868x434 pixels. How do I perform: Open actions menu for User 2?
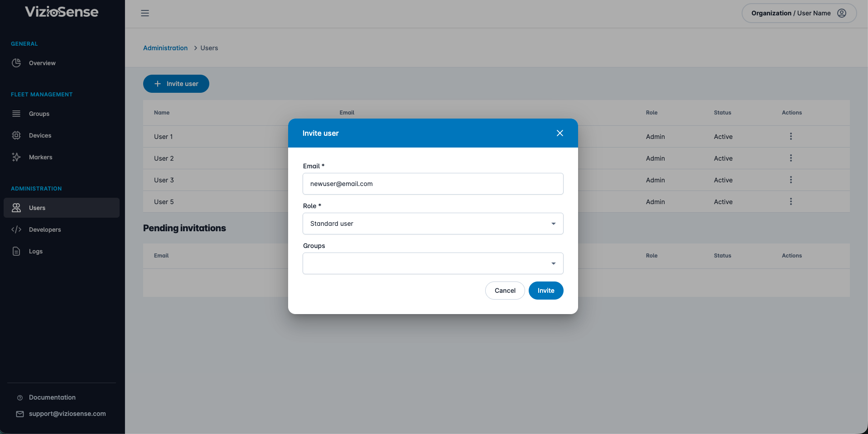(x=791, y=158)
